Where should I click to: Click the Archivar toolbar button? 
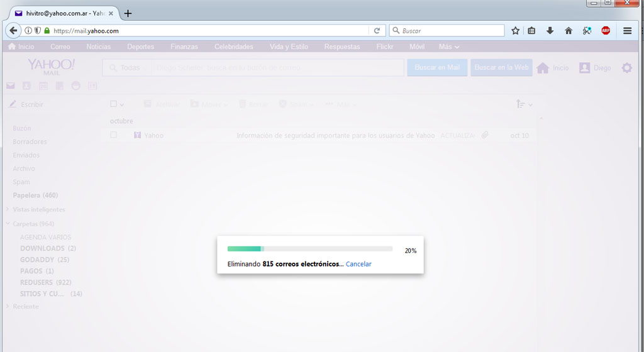pos(162,104)
